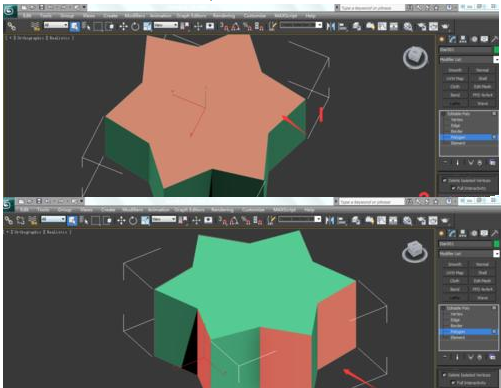Toggle Pin Stack under upper window modifier stack
Viewport: 501px width, 388px height.
tap(445, 163)
